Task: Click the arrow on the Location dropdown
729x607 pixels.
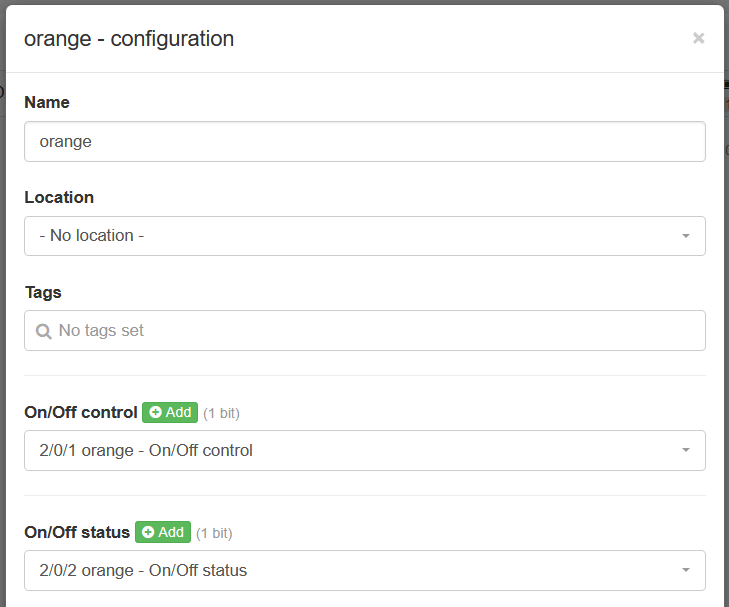Action: (x=686, y=236)
